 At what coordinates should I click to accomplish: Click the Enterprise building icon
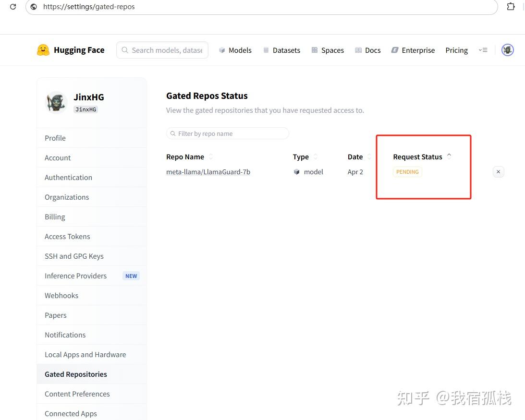click(395, 50)
